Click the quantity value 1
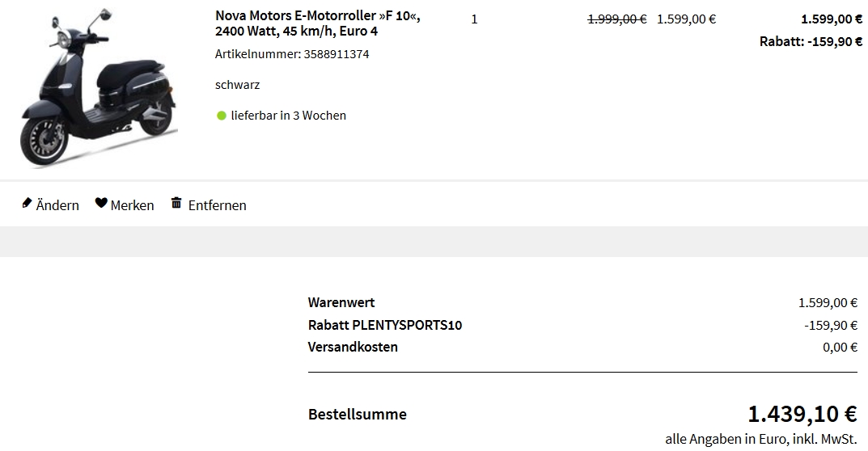 (474, 19)
